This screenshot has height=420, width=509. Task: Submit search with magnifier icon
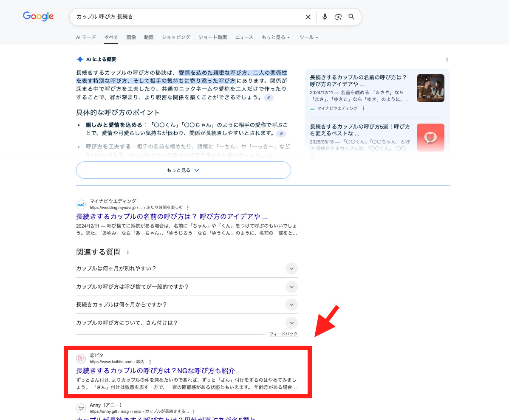[351, 17]
